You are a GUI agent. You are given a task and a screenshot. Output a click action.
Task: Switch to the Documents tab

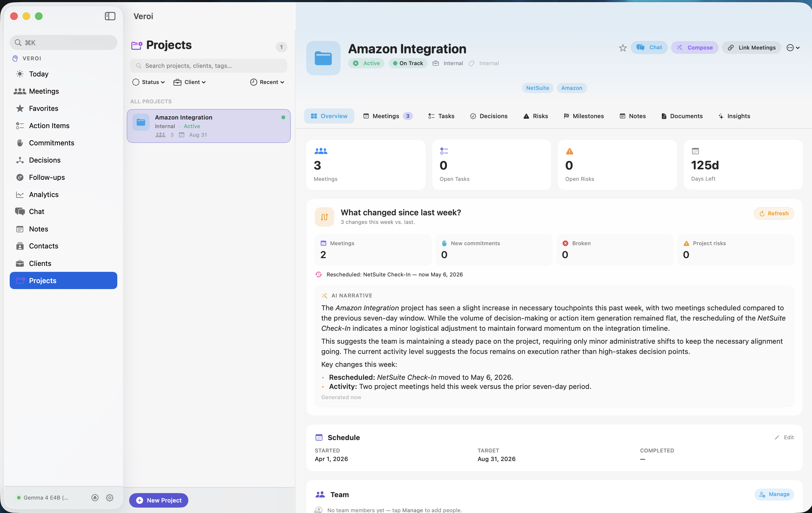pyautogui.click(x=682, y=116)
